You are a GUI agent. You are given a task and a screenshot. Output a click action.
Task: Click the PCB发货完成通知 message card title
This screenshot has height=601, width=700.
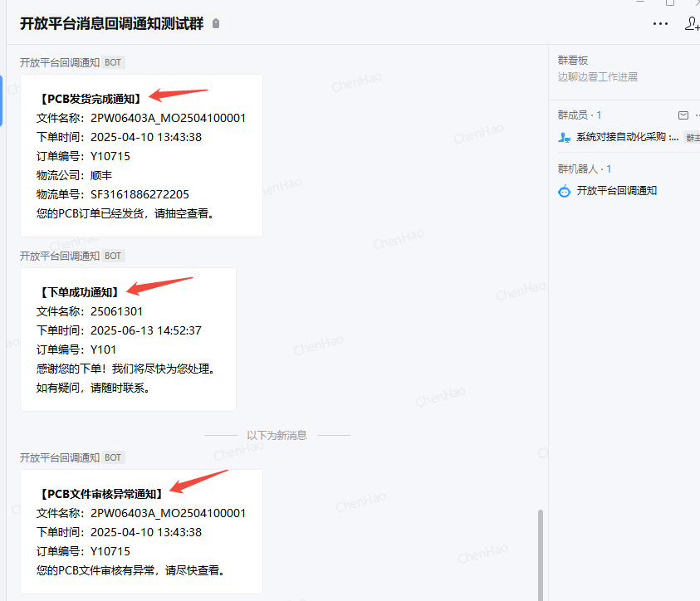point(91,99)
